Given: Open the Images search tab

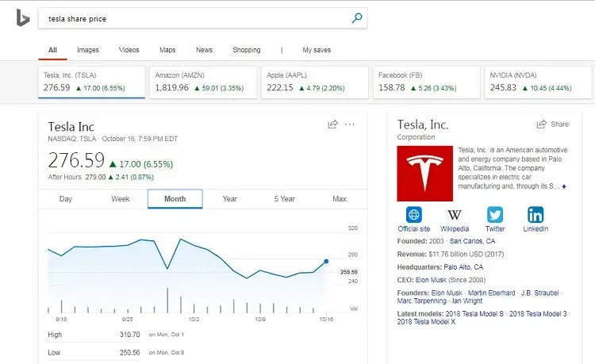Looking at the screenshot, I should (x=87, y=50).
